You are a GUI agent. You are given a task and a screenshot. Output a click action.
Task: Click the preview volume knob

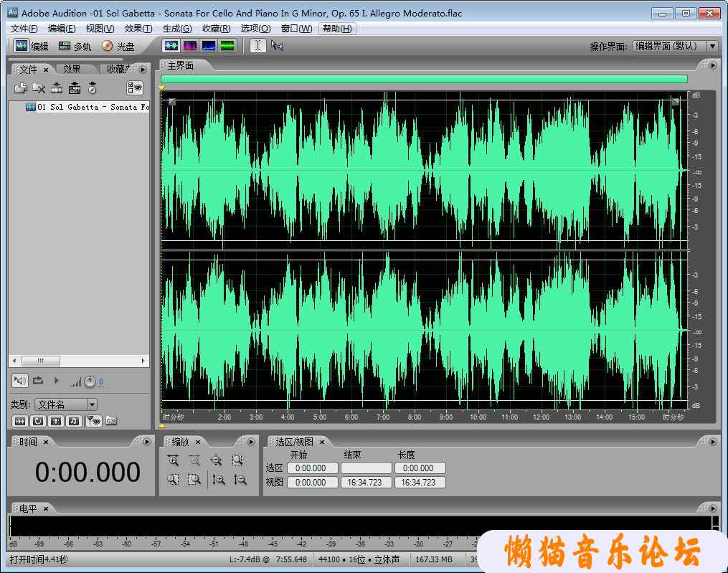(x=90, y=382)
